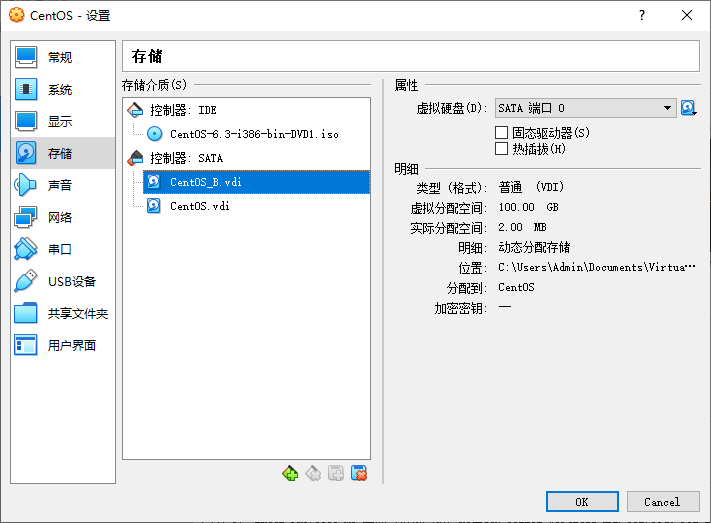Image resolution: width=711 pixels, height=523 pixels.
Task: Click the 网络 dual monitor icon
Action: (26, 217)
